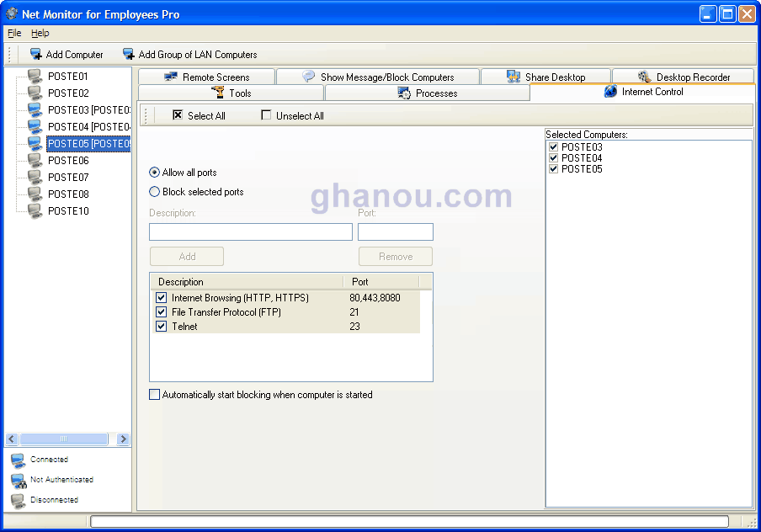
Task: Enable automatically start blocking at startup
Action: pyautogui.click(x=154, y=395)
